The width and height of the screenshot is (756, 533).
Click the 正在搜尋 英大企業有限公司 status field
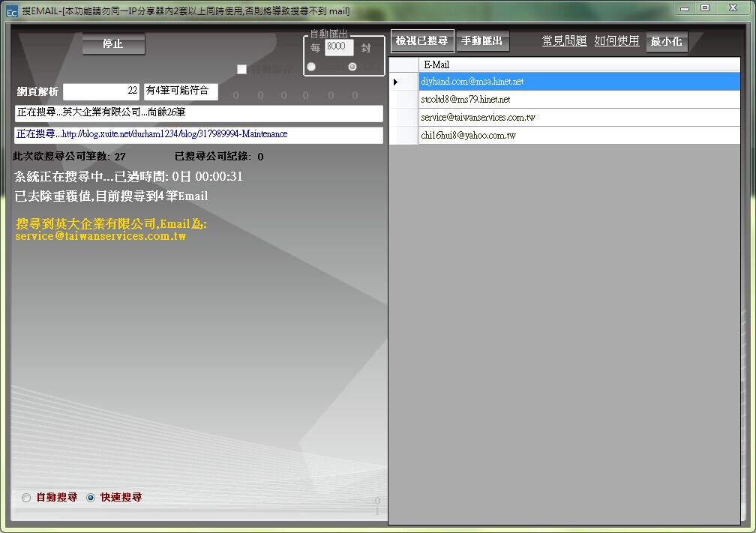[x=199, y=113]
